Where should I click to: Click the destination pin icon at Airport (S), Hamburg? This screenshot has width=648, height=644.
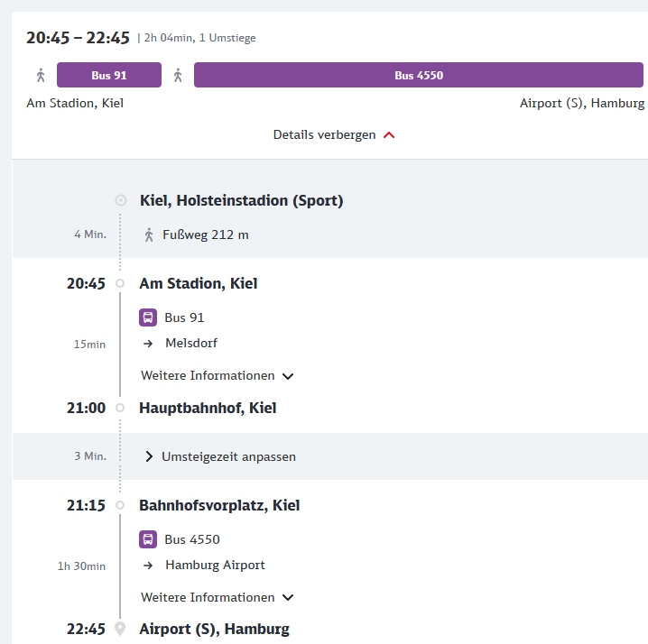tap(120, 629)
